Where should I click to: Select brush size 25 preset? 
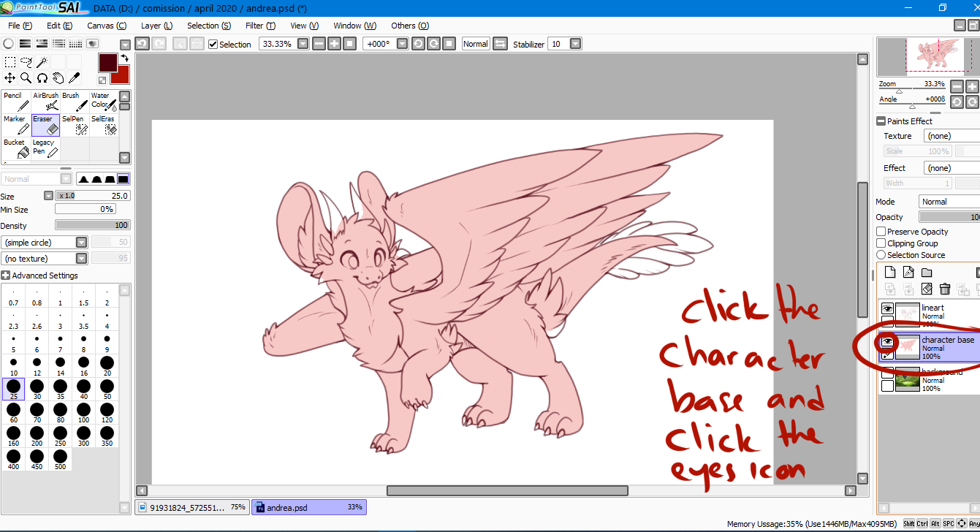click(14, 389)
